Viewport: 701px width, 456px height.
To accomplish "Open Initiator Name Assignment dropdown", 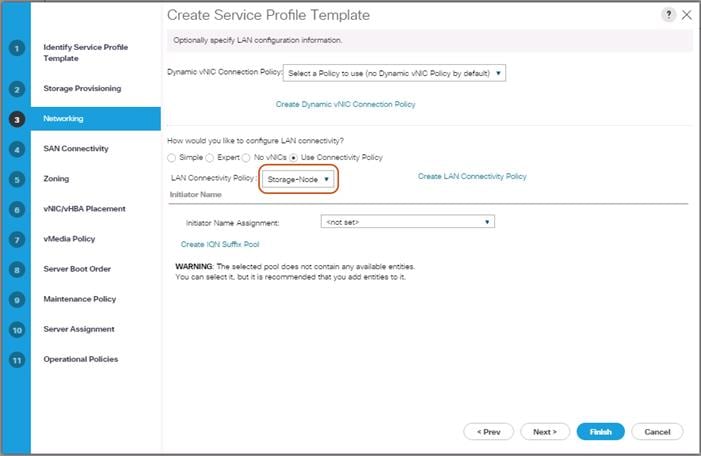I will tap(407, 222).
